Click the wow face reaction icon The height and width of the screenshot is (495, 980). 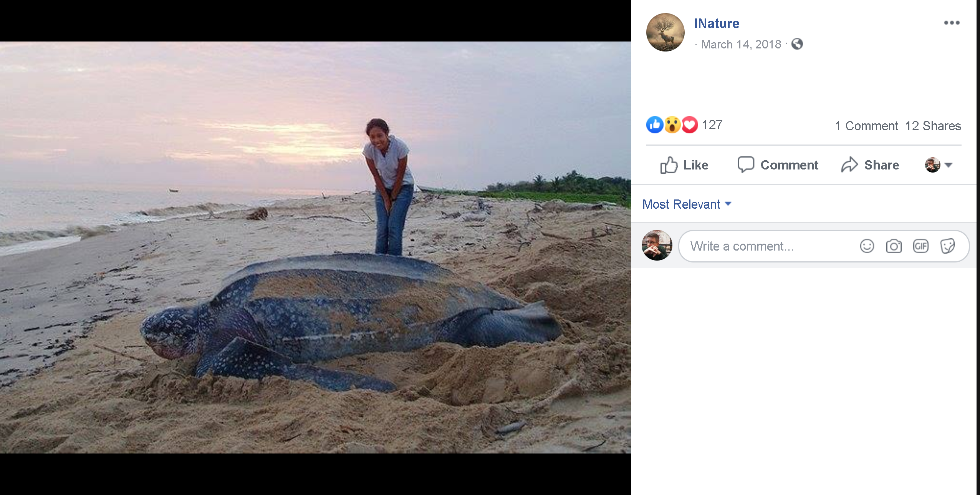[x=672, y=125]
